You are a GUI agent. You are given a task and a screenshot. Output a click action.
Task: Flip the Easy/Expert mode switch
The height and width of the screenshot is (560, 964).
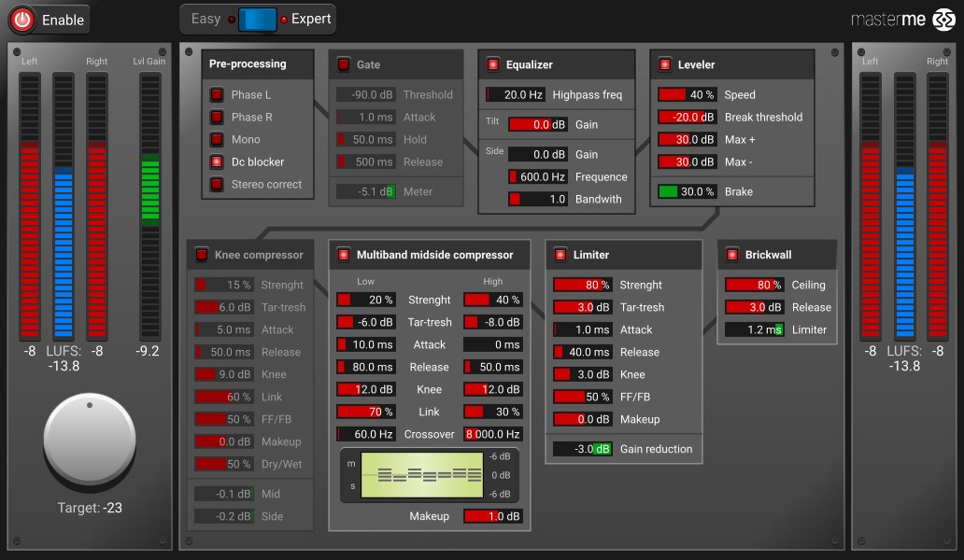tap(257, 18)
